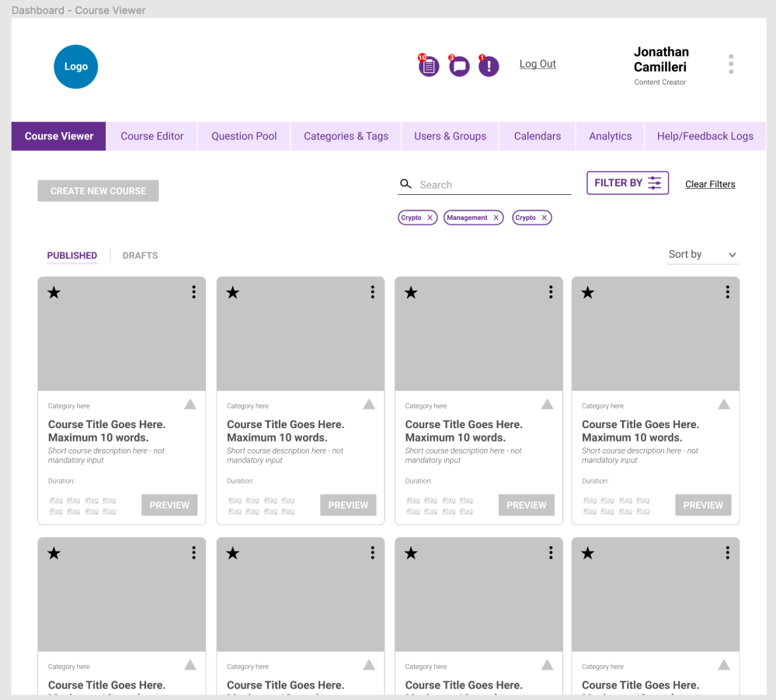The width and height of the screenshot is (776, 700).
Task: Toggle the favorite star on the second bottom-row card
Action: coord(232,553)
